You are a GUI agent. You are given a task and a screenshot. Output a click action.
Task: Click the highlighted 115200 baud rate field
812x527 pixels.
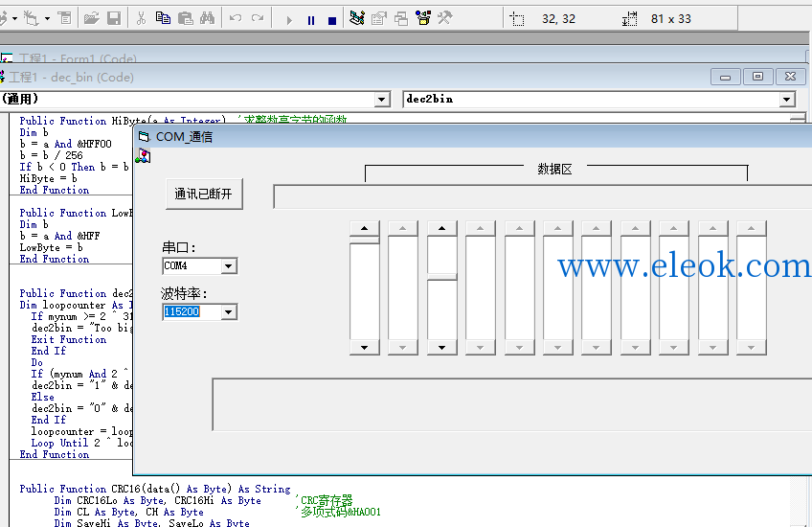tap(192, 312)
